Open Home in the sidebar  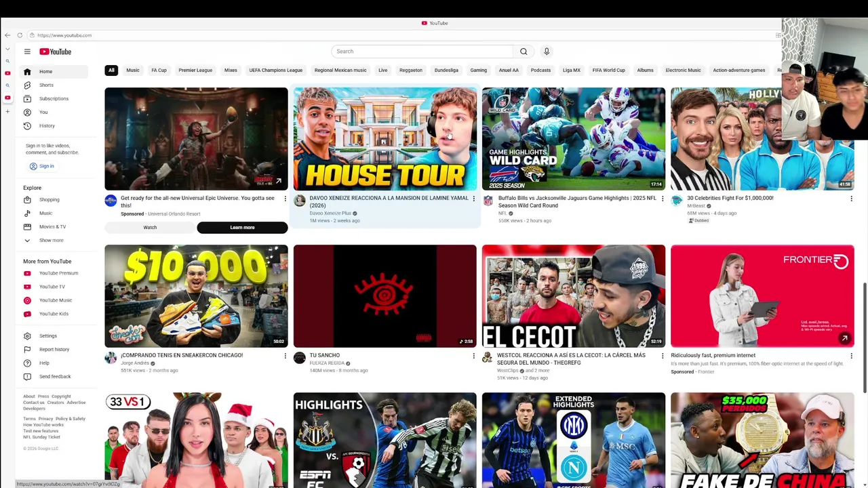click(x=54, y=71)
